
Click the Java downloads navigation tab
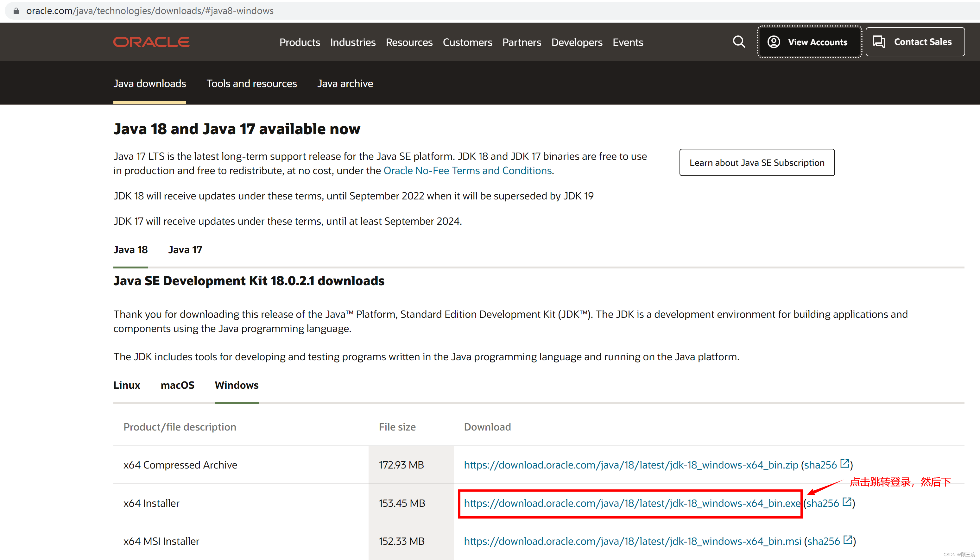pos(149,83)
